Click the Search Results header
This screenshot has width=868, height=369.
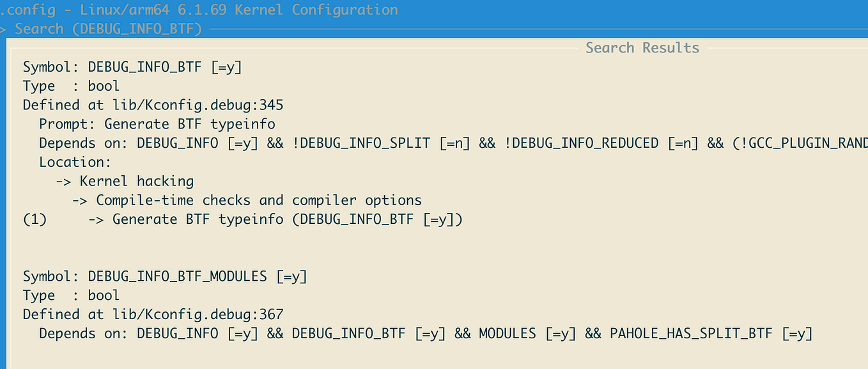642,47
